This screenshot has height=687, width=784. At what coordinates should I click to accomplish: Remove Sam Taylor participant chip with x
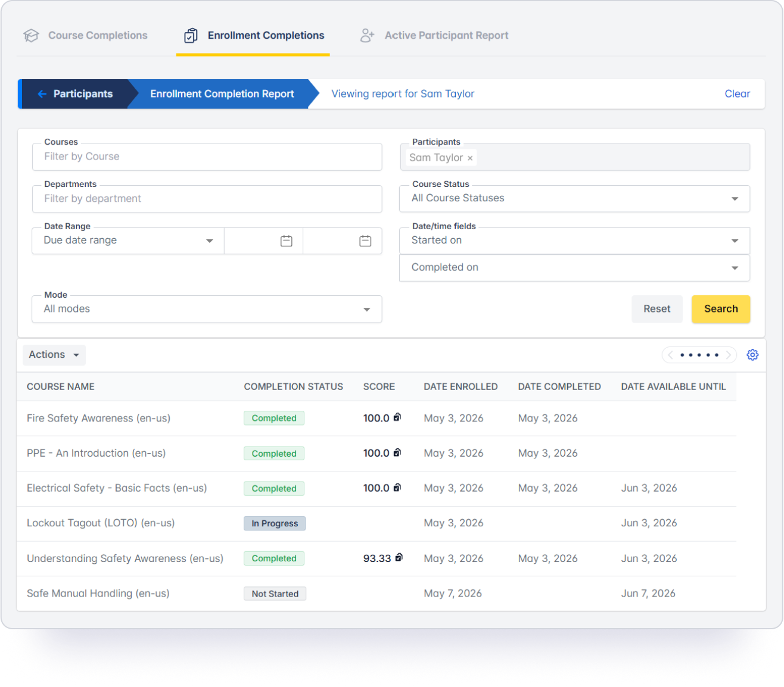point(470,158)
